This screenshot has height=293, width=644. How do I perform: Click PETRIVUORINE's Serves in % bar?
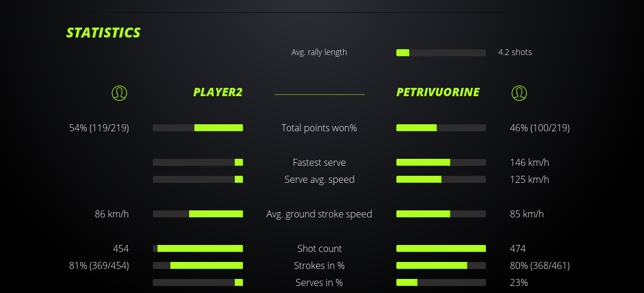[x=441, y=282]
